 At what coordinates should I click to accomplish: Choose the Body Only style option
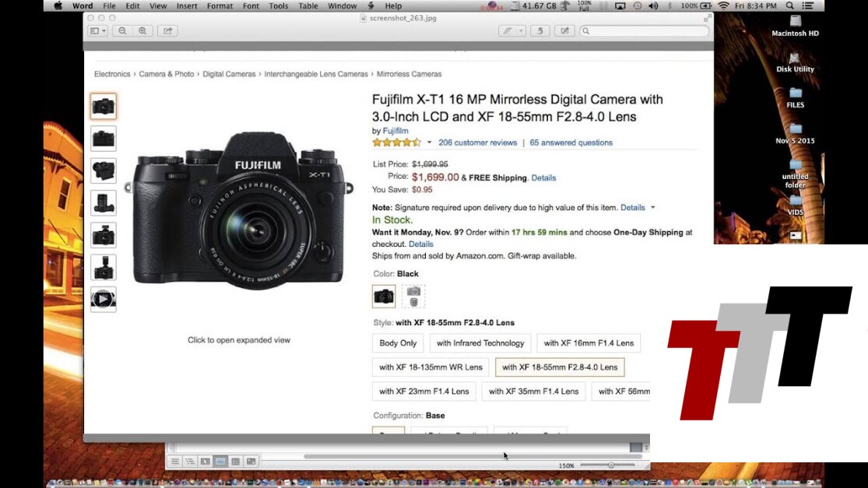398,343
